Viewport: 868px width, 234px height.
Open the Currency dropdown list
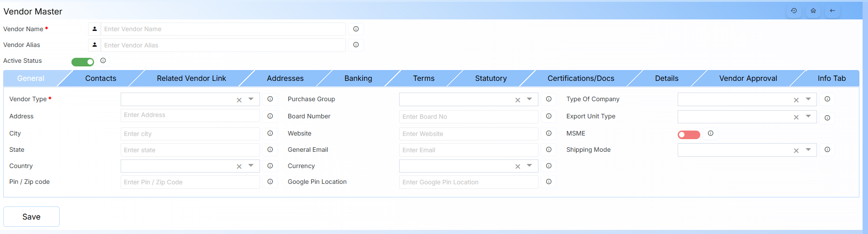[x=529, y=166]
